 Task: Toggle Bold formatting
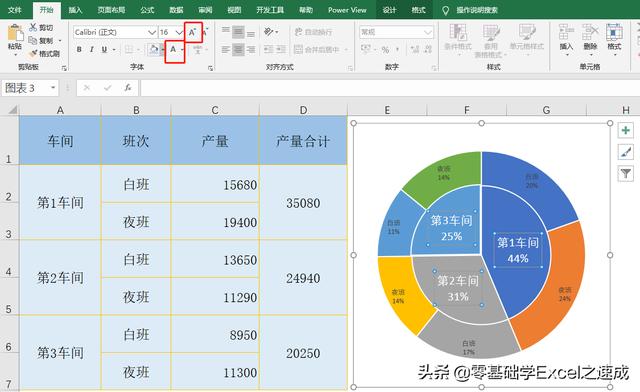tap(79, 49)
